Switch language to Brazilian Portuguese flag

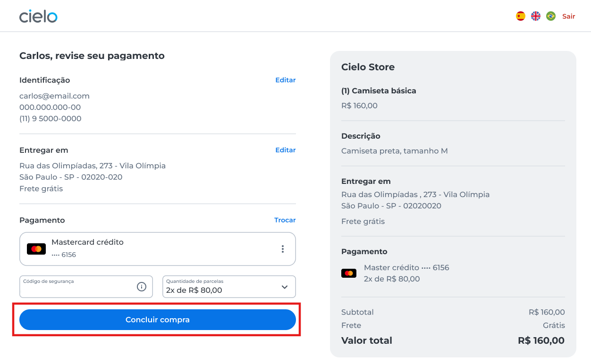551,16
